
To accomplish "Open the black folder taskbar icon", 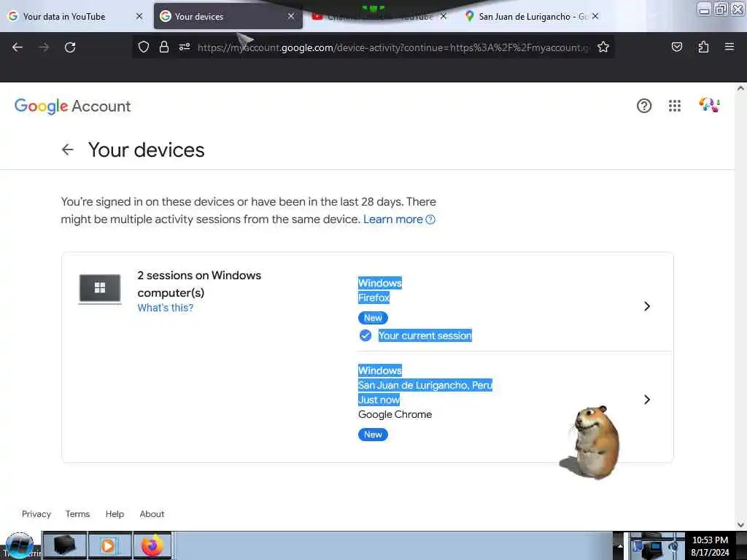I will click(x=64, y=545).
